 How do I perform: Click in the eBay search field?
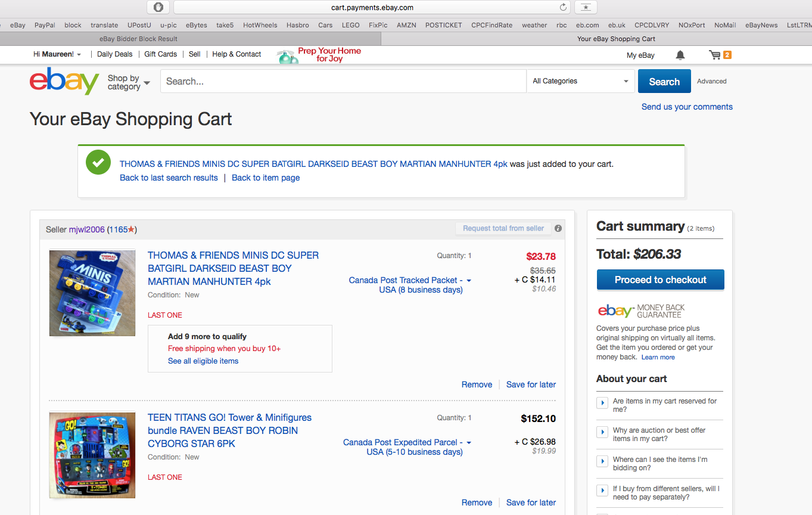pyautogui.click(x=343, y=82)
